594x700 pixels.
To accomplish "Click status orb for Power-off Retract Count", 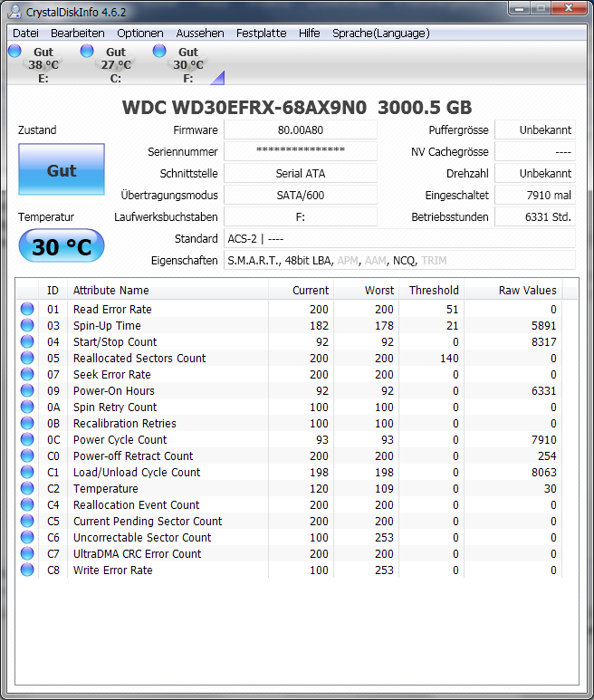I will click(x=27, y=455).
